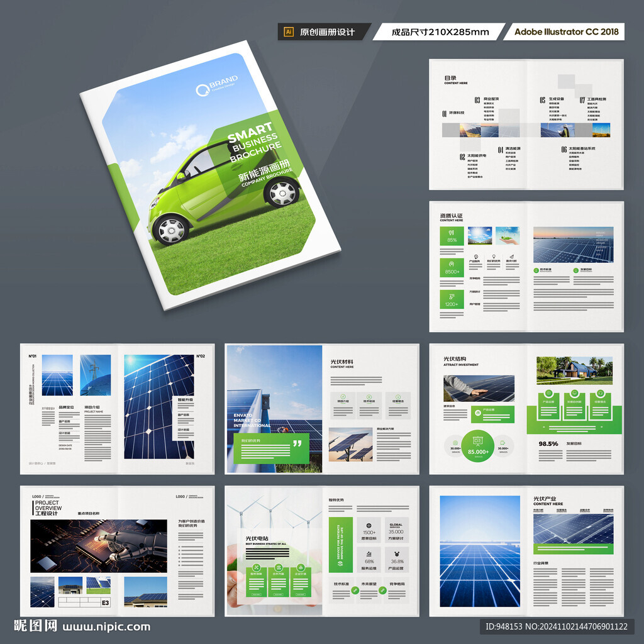
Task: Click the 行业背景 subheading
Action: 540,563
